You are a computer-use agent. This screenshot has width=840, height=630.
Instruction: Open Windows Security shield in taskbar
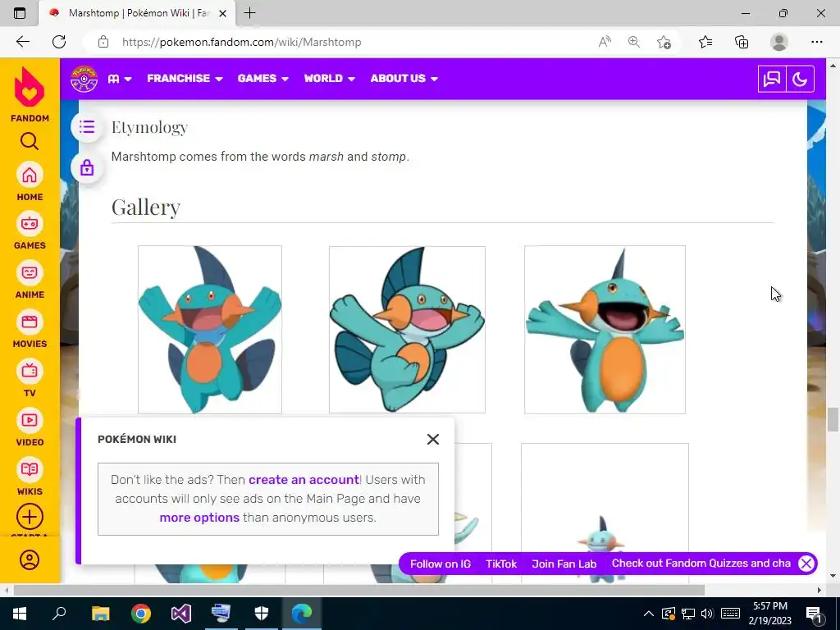(262, 614)
